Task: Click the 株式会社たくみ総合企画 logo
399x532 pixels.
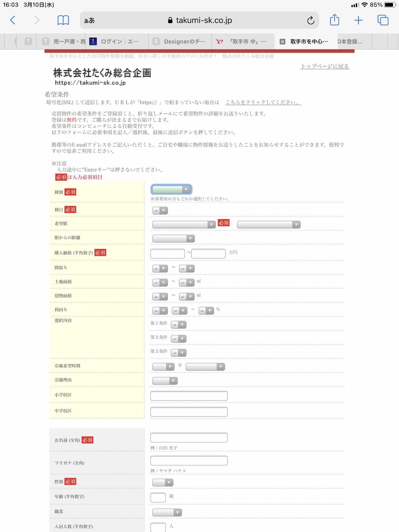Action: 102,76
